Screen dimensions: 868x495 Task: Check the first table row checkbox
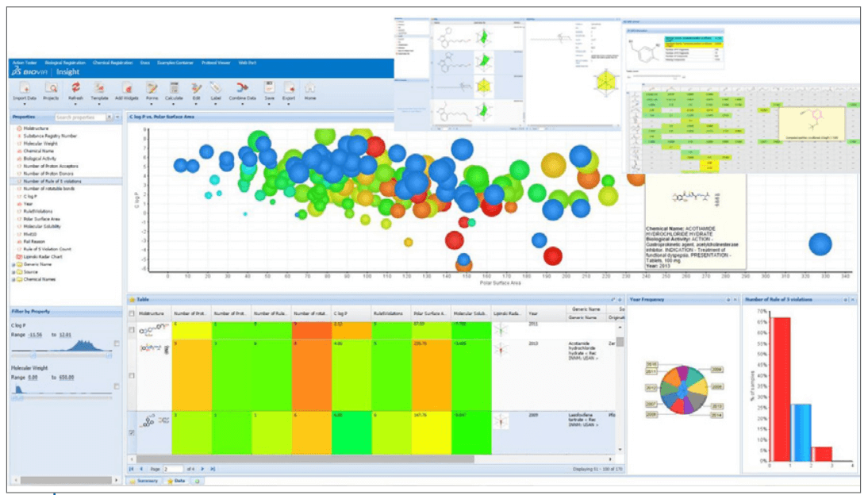(132, 328)
